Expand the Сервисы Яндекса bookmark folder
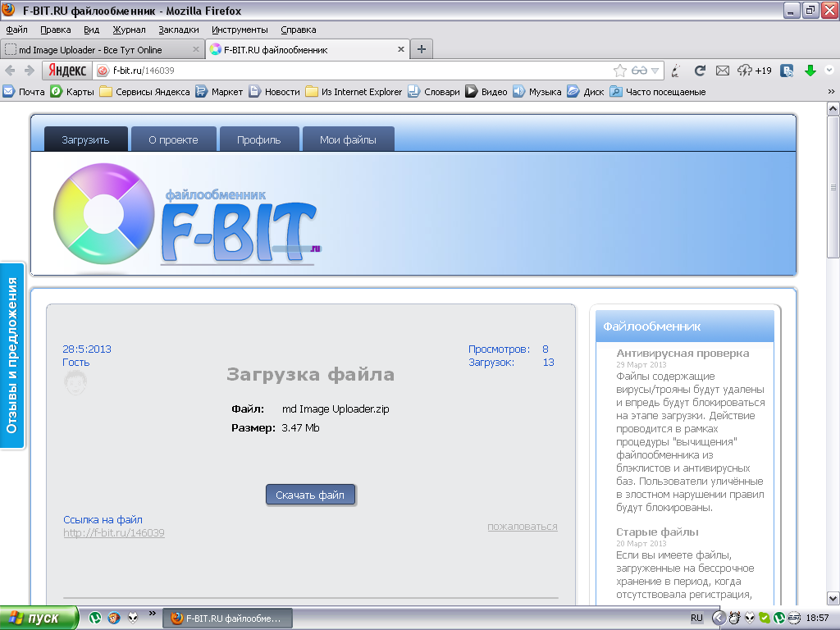 pyautogui.click(x=144, y=92)
